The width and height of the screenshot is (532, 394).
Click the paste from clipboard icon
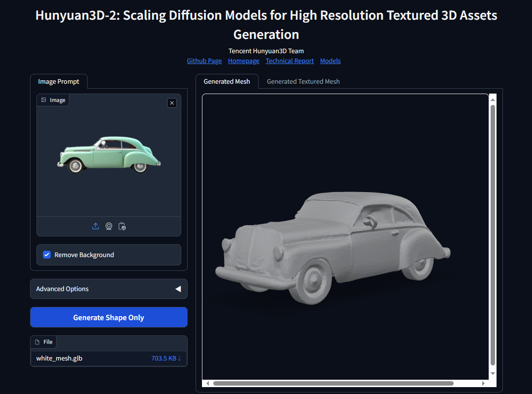pos(122,226)
